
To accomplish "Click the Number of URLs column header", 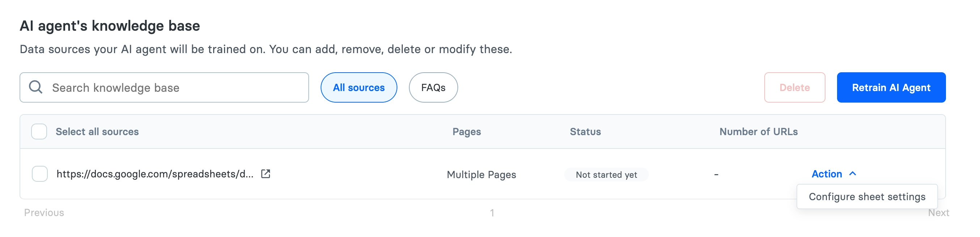I will coord(758,132).
